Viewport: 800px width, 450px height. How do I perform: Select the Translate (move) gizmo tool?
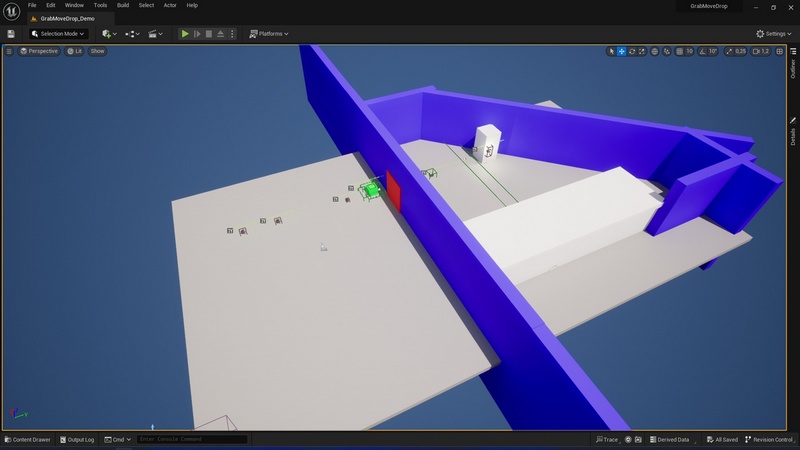click(622, 51)
